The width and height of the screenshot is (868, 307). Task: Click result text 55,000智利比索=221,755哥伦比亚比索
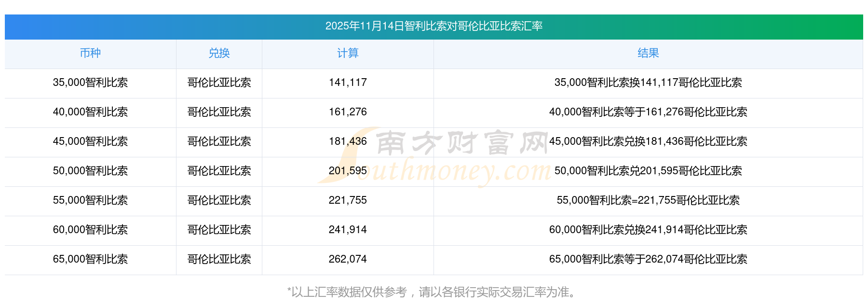pos(648,200)
